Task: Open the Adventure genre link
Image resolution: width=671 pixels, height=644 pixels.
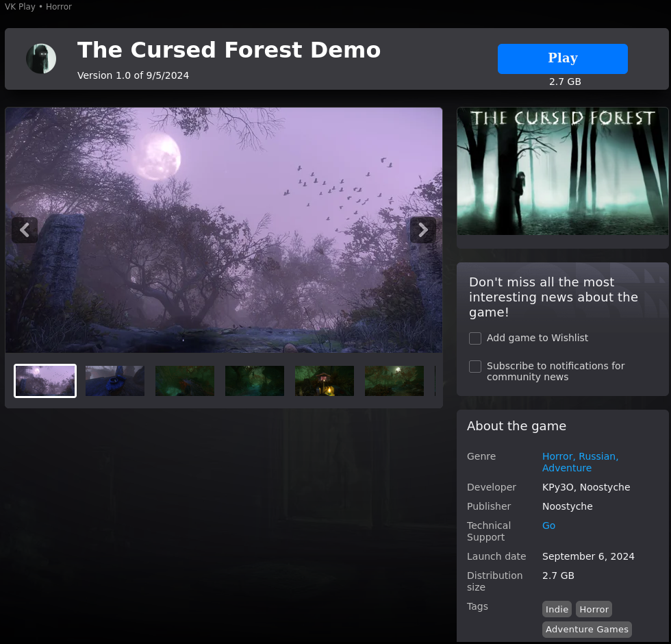Action: 566,467
